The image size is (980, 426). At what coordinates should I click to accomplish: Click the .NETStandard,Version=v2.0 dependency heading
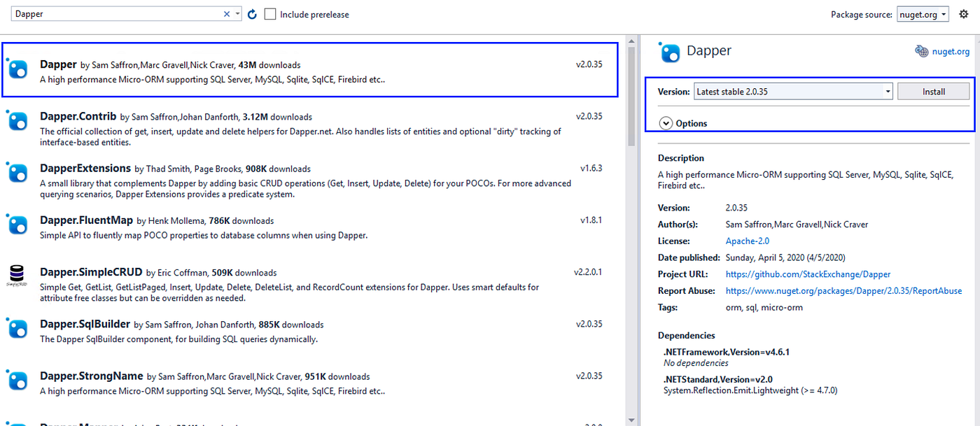718,379
